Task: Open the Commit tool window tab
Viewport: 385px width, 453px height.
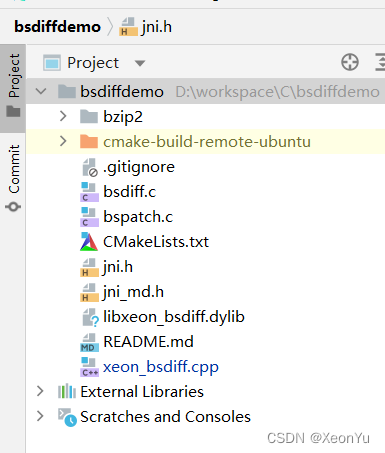Action: [13, 177]
